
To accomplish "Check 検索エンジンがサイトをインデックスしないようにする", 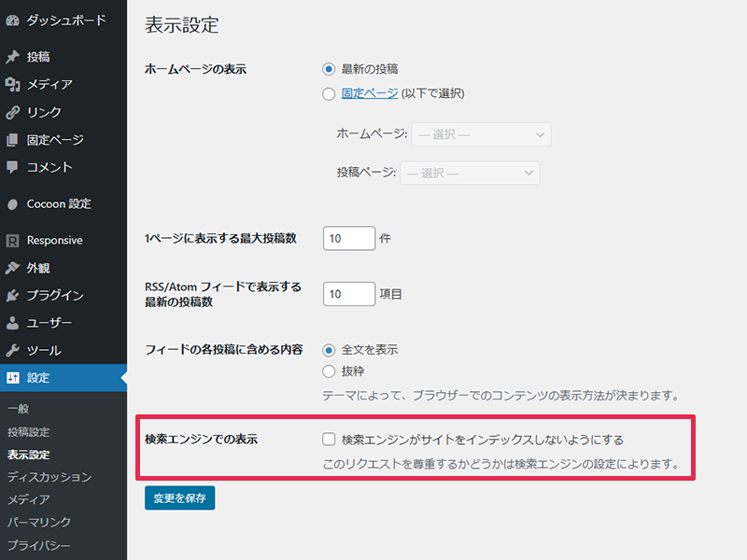I will [x=329, y=439].
